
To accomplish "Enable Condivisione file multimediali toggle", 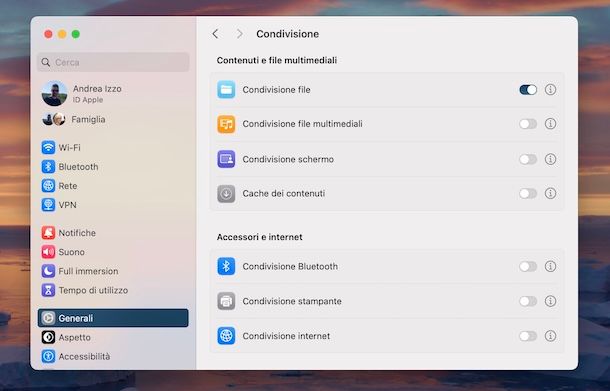I will (528, 124).
